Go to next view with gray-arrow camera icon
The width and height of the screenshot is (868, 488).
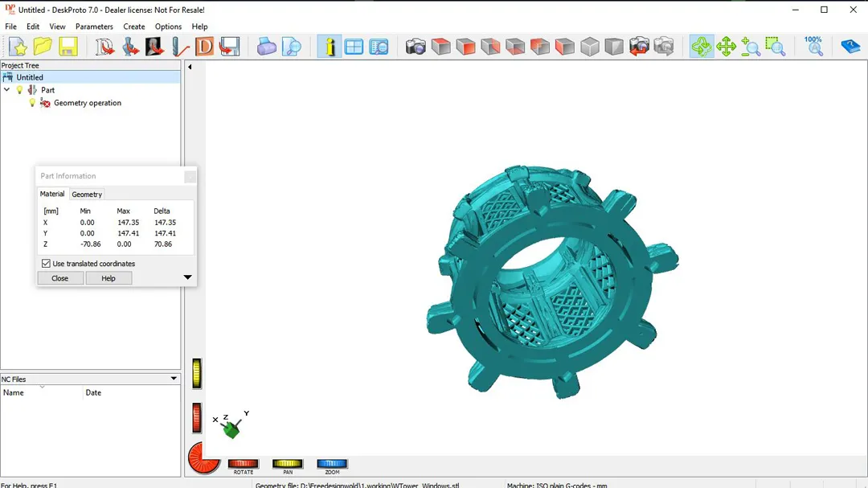(664, 47)
